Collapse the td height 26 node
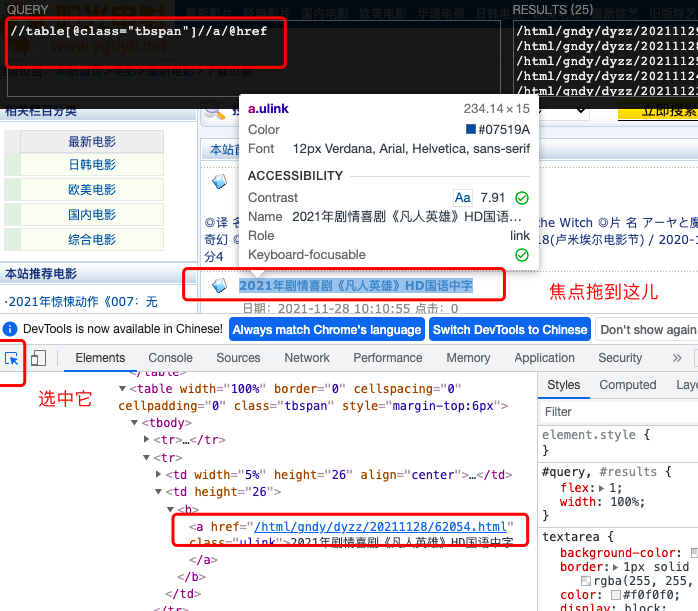Image resolution: width=698 pixels, height=611 pixels. (x=158, y=492)
